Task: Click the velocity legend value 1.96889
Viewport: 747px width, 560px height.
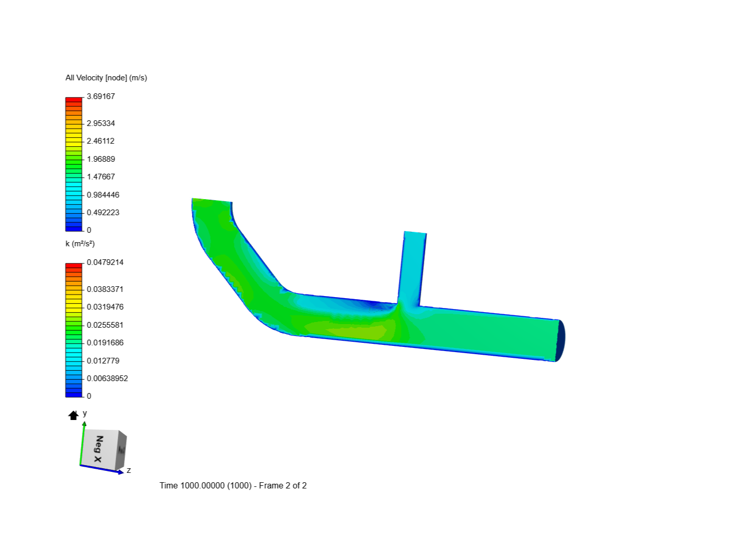Action: click(x=101, y=159)
